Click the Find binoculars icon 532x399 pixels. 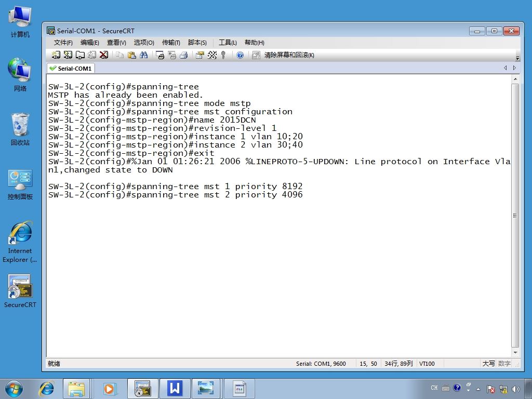(143, 55)
